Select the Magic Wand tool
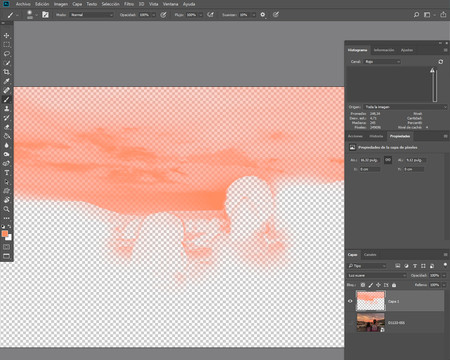450x360 pixels. click(x=6, y=63)
